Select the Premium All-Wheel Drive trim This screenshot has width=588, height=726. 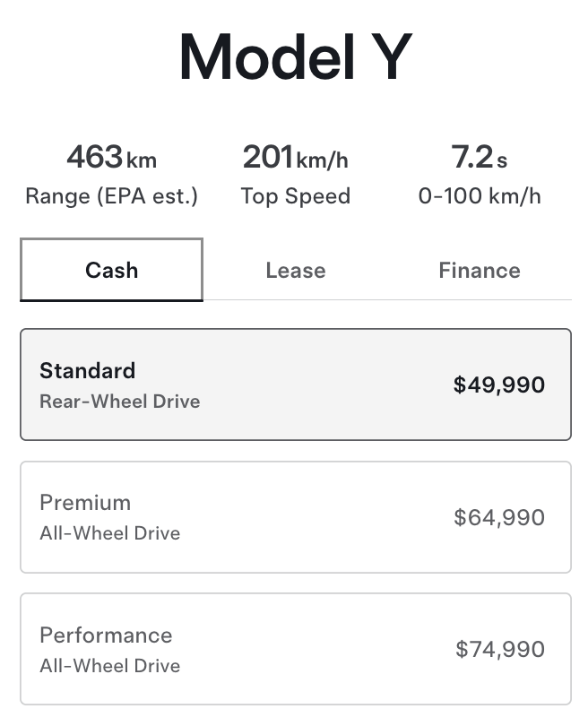pos(295,517)
